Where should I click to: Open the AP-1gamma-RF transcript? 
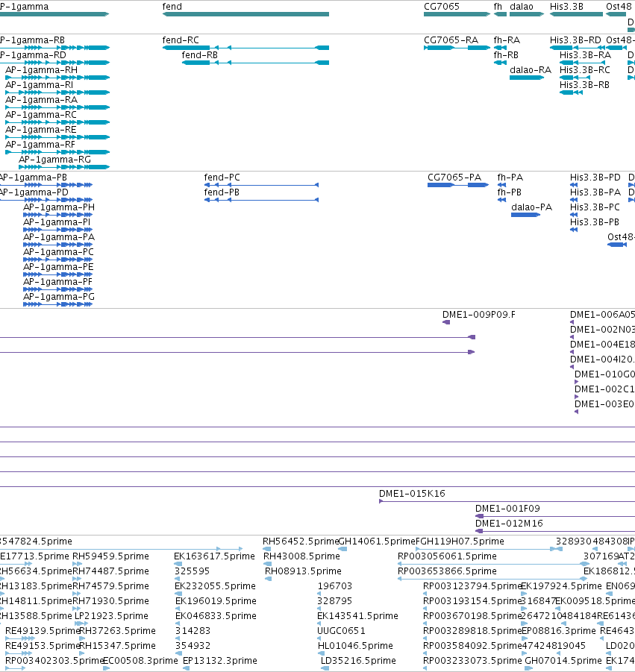(57, 152)
